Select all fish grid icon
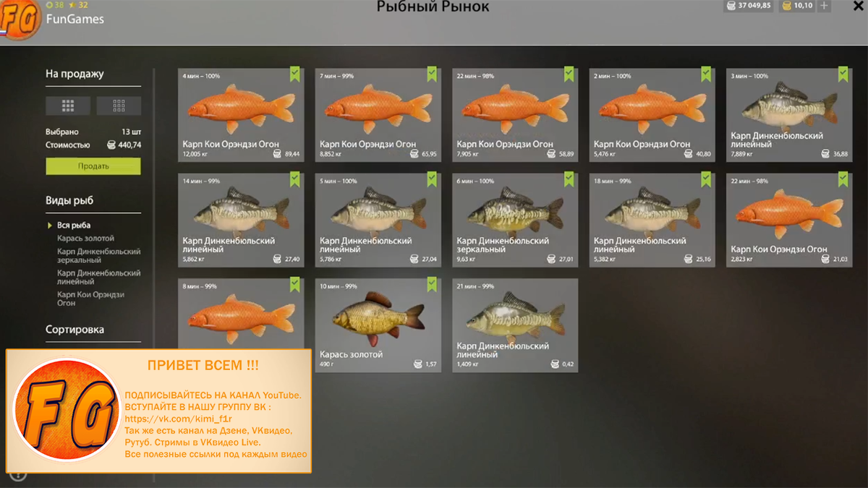868x488 pixels. (x=68, y=106)
